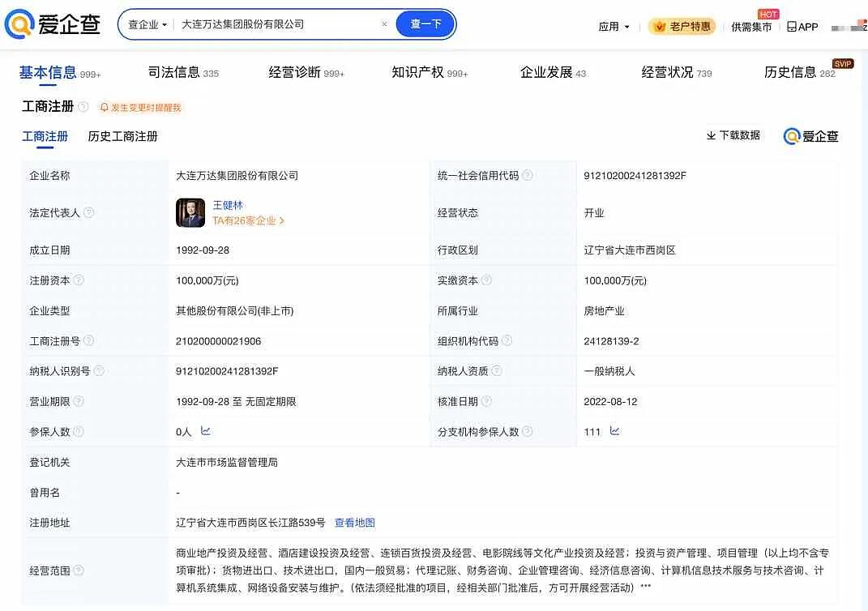
Task: Select the 辽宁省大连市西岗区 district value
Action: point(630,250)
